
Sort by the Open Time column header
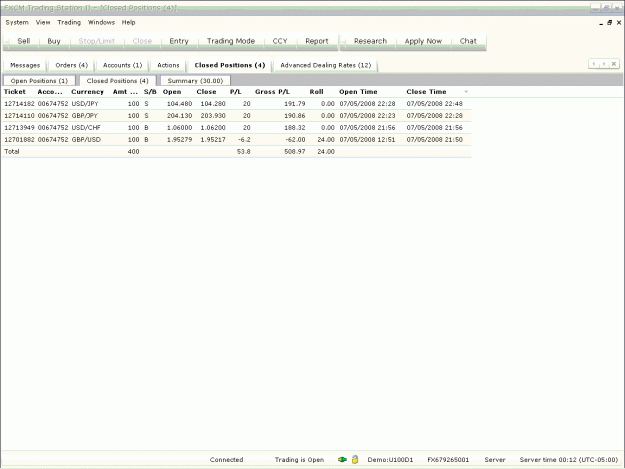pyautogui.click(x=358, y=92)
